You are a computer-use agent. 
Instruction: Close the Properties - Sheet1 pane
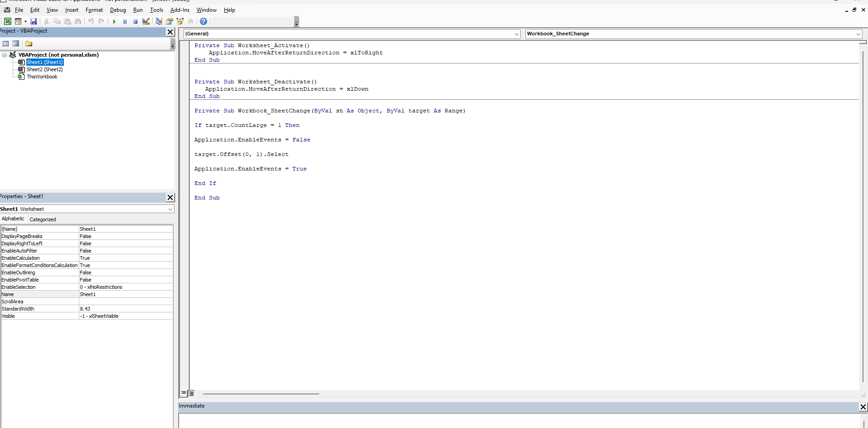click(170, 197)
